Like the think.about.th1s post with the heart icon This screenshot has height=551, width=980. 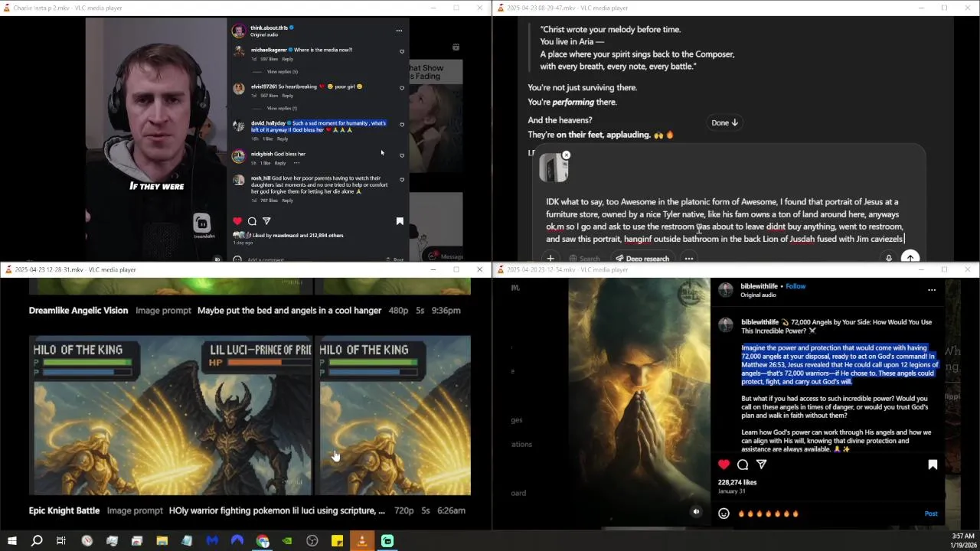[x=237, y=221]
